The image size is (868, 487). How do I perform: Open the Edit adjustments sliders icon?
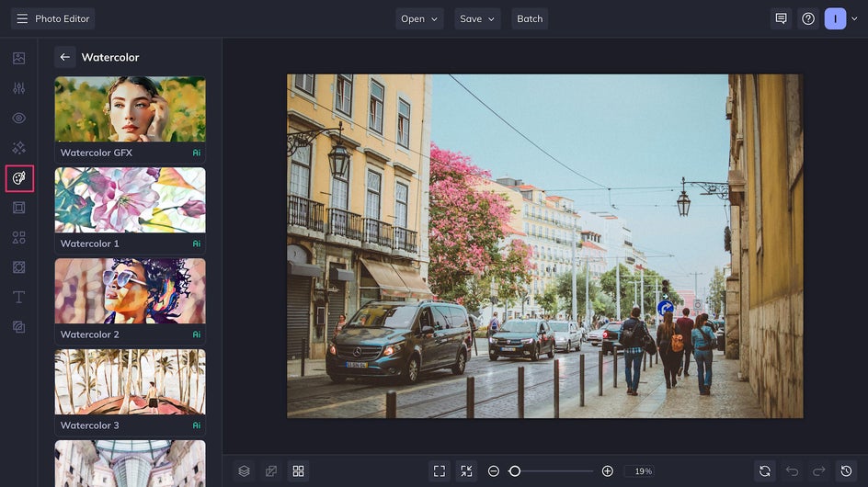pos(19,88)
